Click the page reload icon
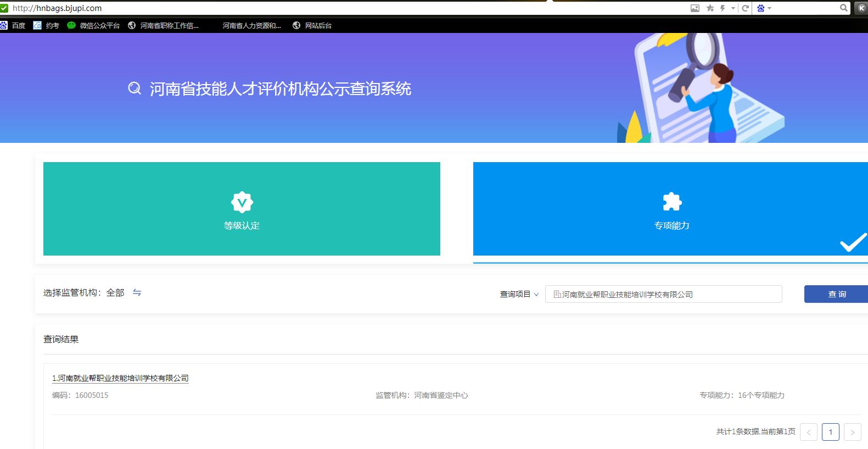 click(745, 8)
